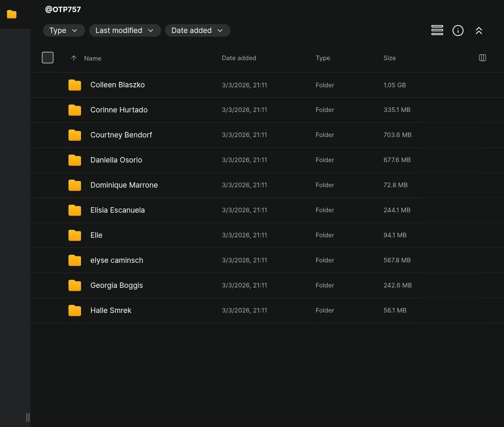The image size is (504, 427).
Task: Click the Halle Smrek folder icon
Action: coord(75,310)
